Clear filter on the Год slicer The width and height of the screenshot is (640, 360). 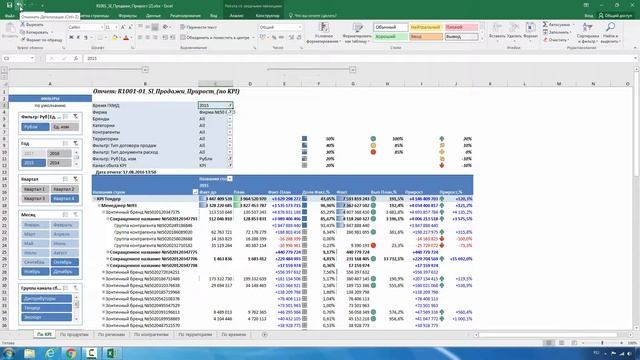point(76,143)
